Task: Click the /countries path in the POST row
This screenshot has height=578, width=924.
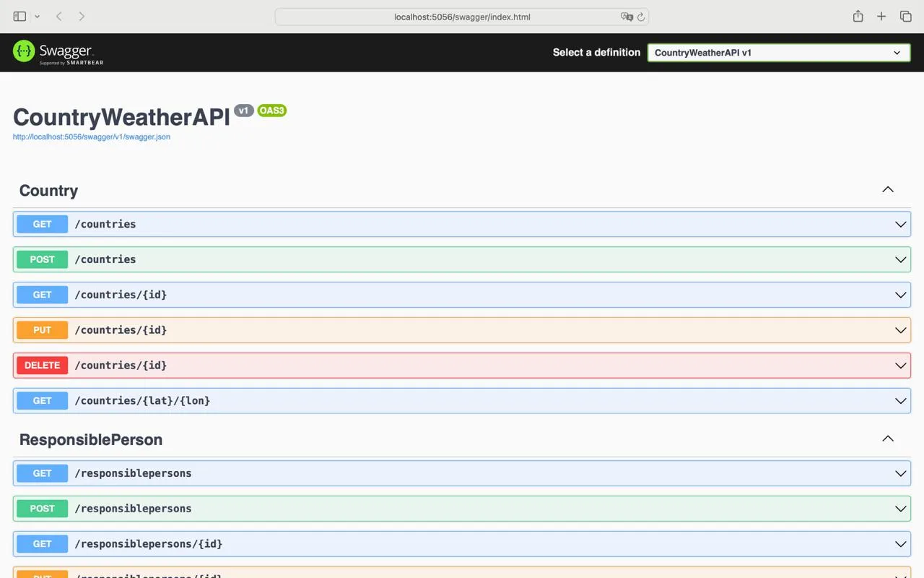Action: coord(105,259)
